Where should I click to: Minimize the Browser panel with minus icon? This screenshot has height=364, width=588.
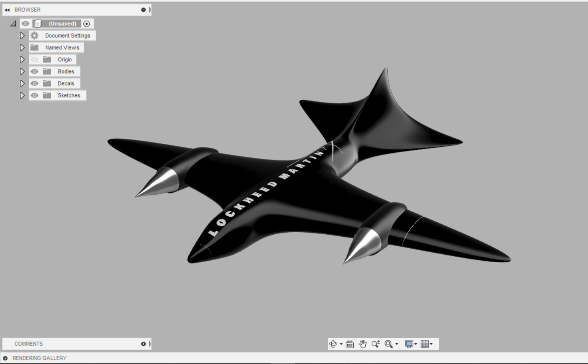click(143, 10)
